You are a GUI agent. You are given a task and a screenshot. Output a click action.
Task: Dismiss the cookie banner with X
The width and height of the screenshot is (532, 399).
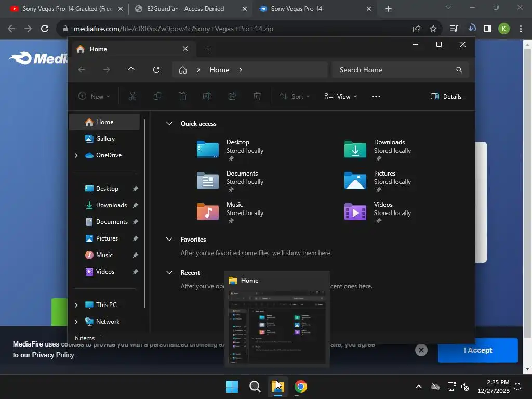[421, 350]
